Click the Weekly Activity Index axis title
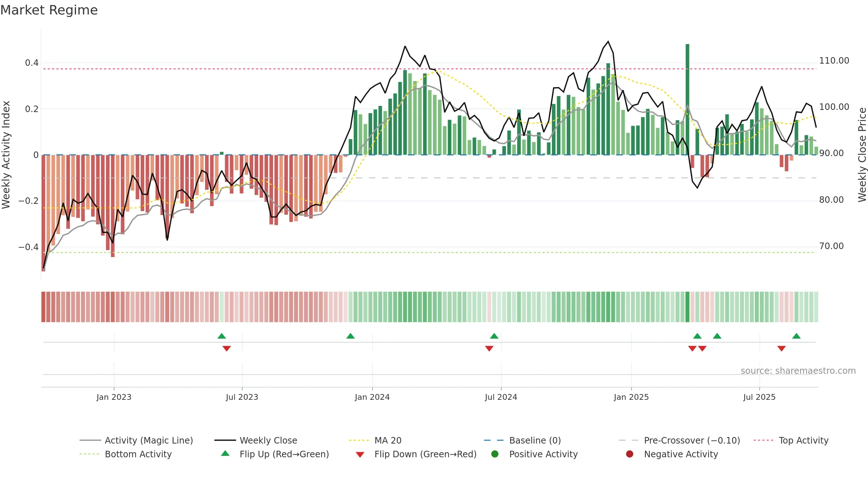The width and height of the screenshot is (868, 488). [x=6, y=155]
